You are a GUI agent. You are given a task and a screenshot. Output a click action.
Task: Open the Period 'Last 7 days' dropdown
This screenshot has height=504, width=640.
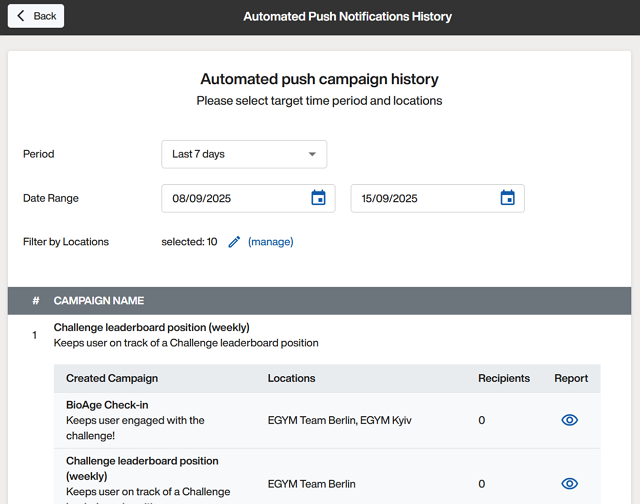pos(243,154)
